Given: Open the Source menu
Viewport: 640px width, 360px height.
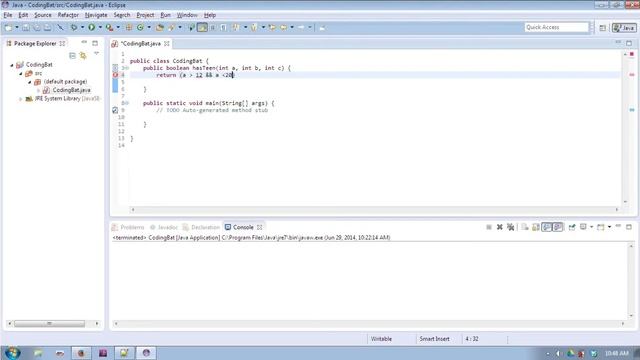Looking at the screenshot, I should pyautogui.click(x=43, y=15).
